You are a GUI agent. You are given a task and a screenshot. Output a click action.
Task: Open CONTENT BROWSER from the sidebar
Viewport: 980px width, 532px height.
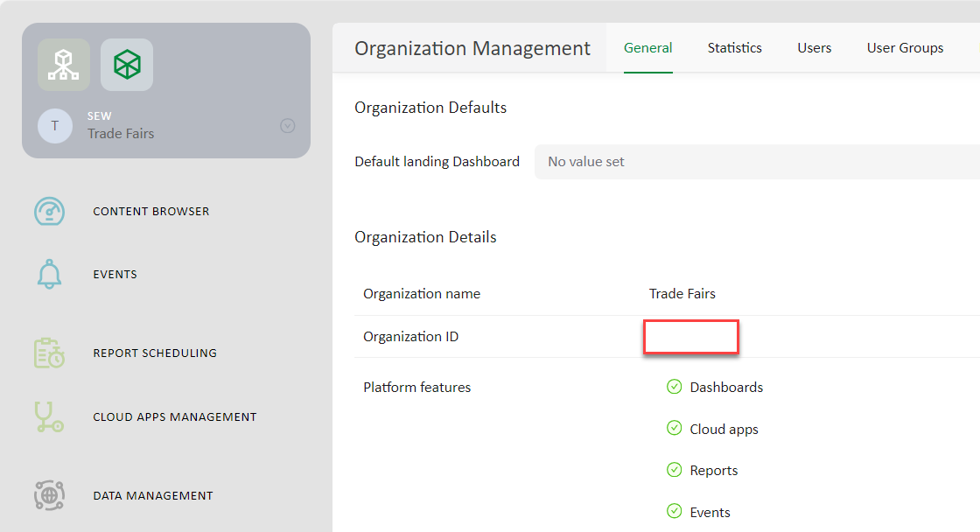pyautogui.click(x=151, y=212)
